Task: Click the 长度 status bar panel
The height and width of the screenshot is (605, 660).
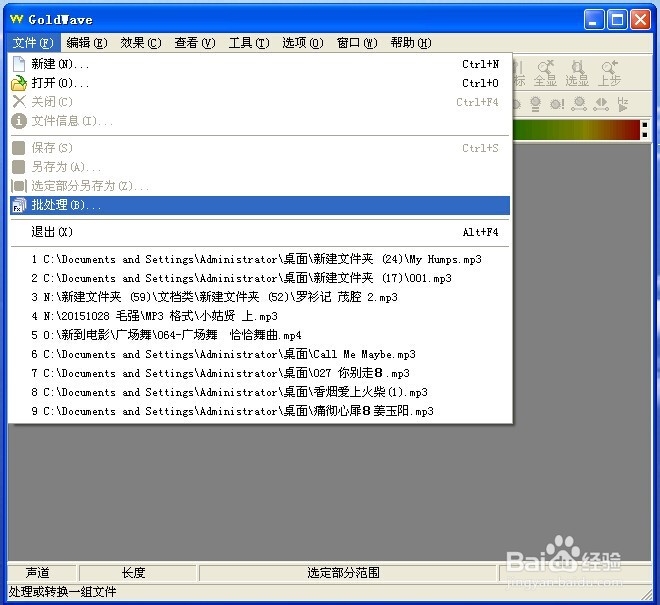Action: click(x=138, y=573)
